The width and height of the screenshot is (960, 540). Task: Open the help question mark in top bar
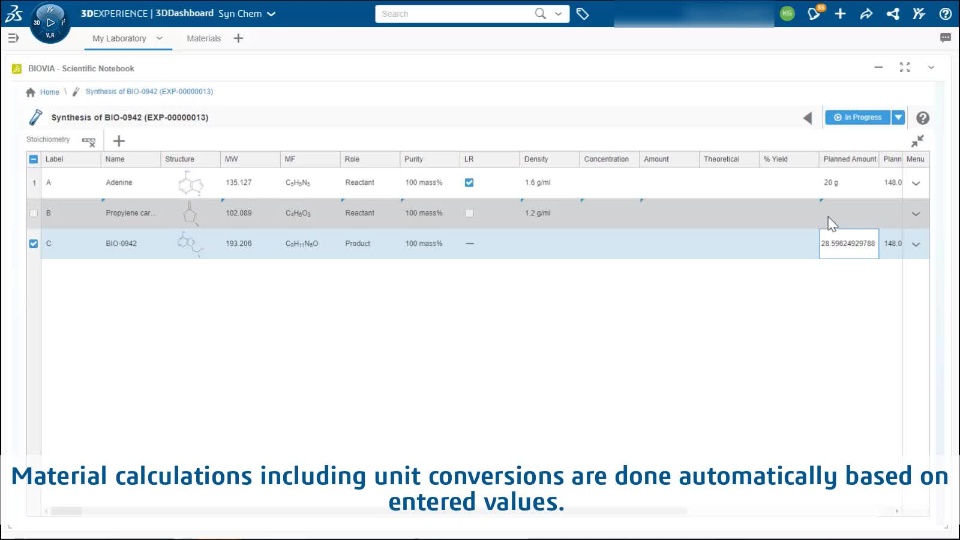945,13
